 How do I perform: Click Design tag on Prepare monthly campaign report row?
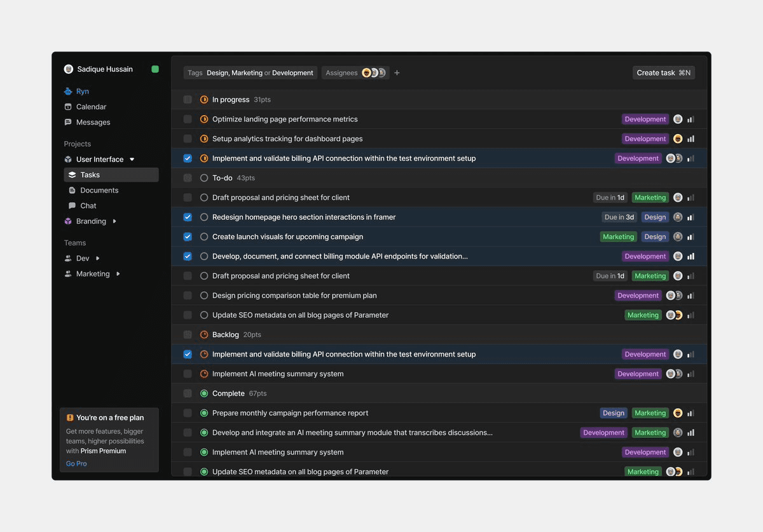[x=614, y=413]
